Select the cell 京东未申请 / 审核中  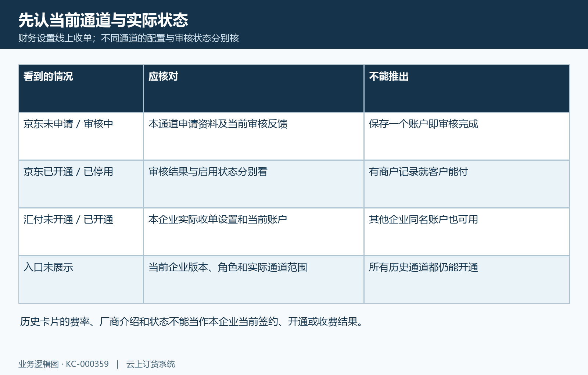(81, 136)
